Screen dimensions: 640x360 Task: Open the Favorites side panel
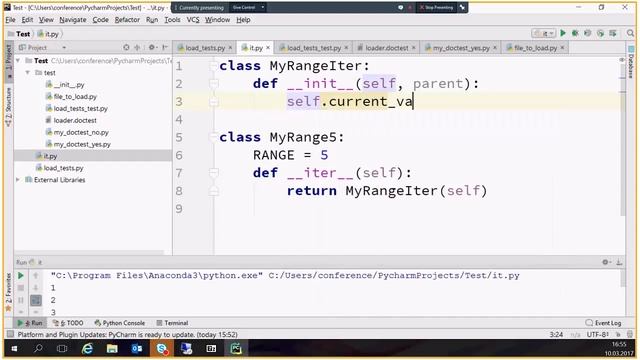point(9,292)
